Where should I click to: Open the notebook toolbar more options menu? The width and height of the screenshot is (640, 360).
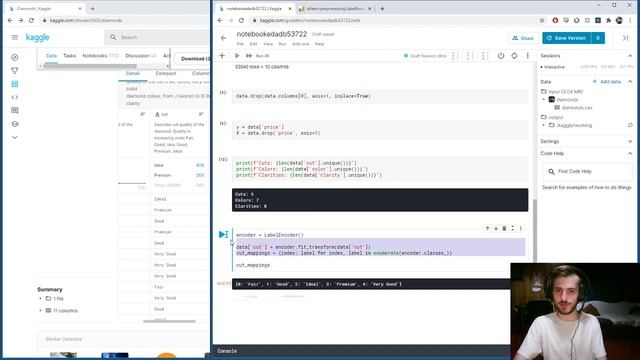pos(527,56)
